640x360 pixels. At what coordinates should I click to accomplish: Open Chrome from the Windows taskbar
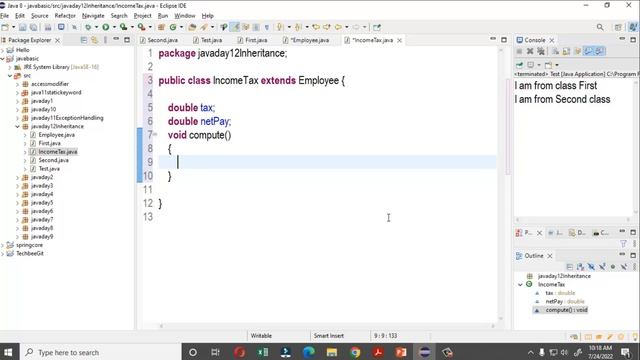tap(355, 352)
